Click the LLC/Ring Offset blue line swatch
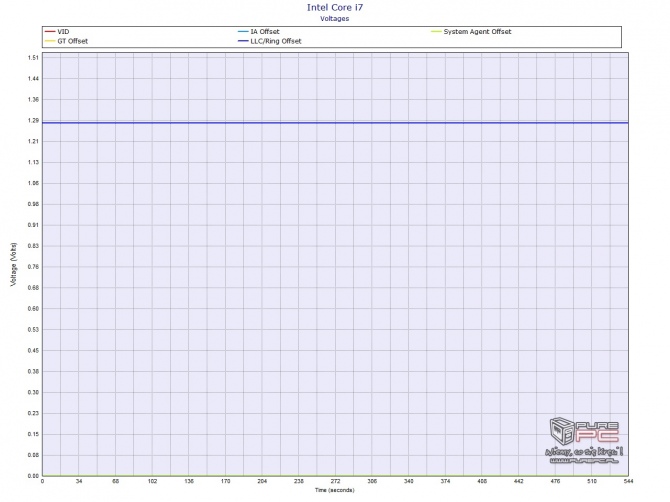670x502 pixels. (244, 41)
